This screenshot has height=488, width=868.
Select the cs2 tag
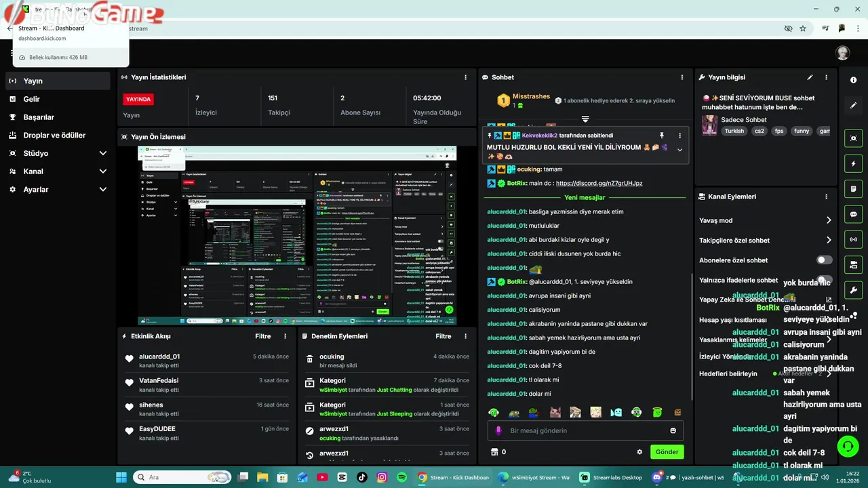click(759, 131)
